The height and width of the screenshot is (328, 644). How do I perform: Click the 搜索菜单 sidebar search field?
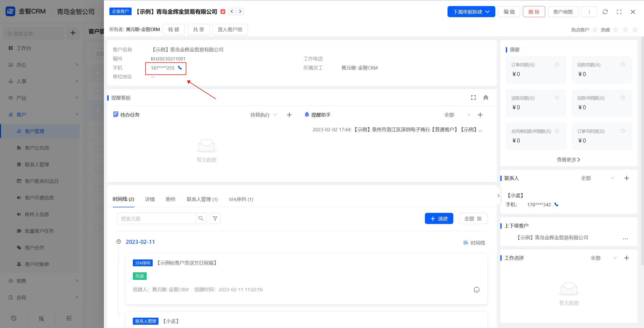34,34
